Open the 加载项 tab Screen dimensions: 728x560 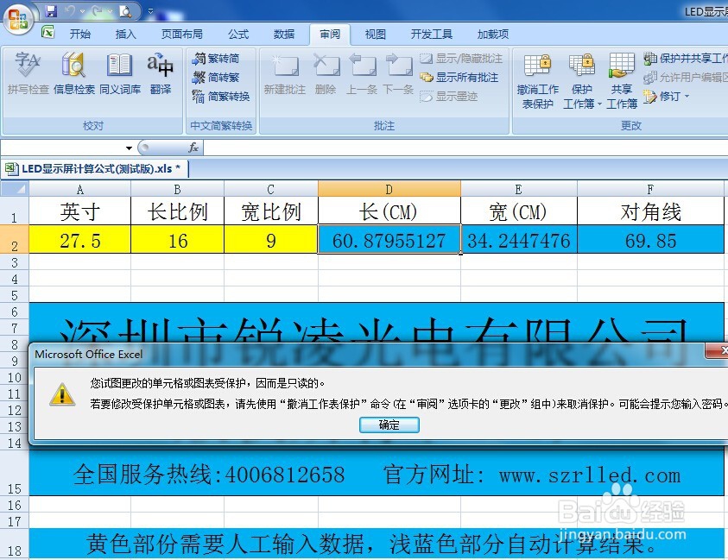[x=492, y=34]
